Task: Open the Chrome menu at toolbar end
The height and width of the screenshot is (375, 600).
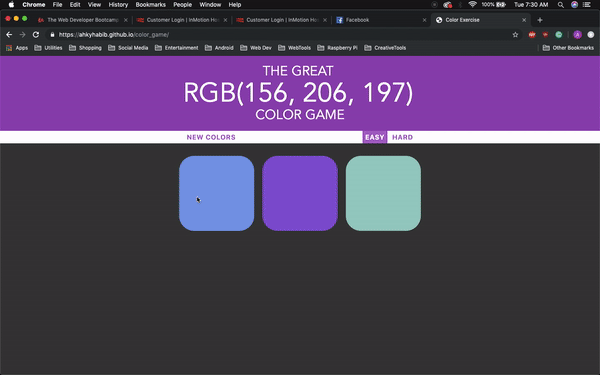Action: 591,35
